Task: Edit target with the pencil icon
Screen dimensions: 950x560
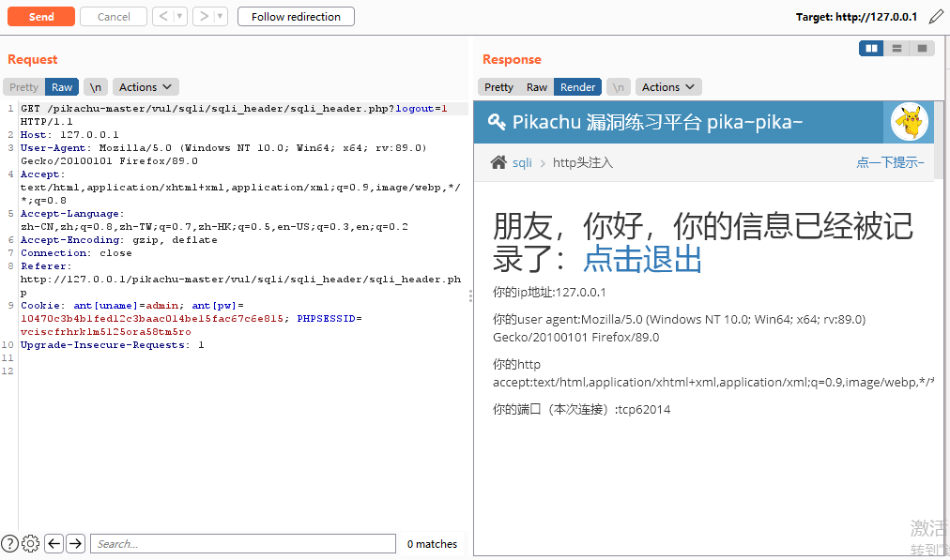Action: (936, 16)
